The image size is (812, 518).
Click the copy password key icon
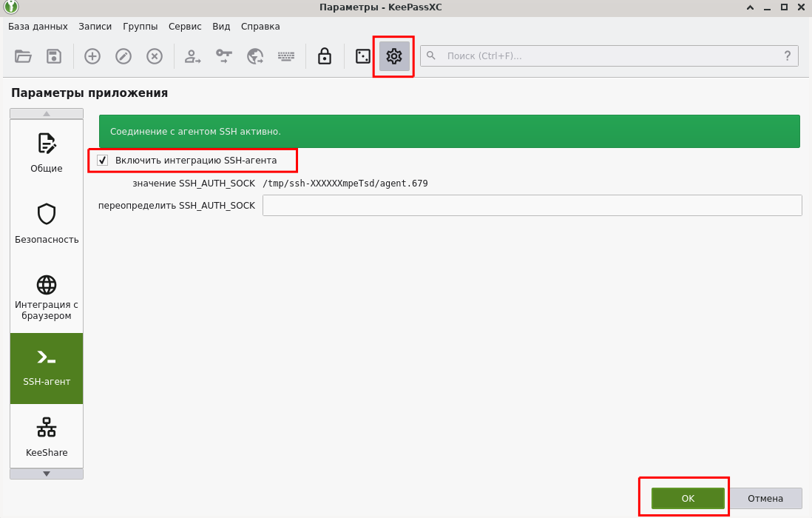224,56
